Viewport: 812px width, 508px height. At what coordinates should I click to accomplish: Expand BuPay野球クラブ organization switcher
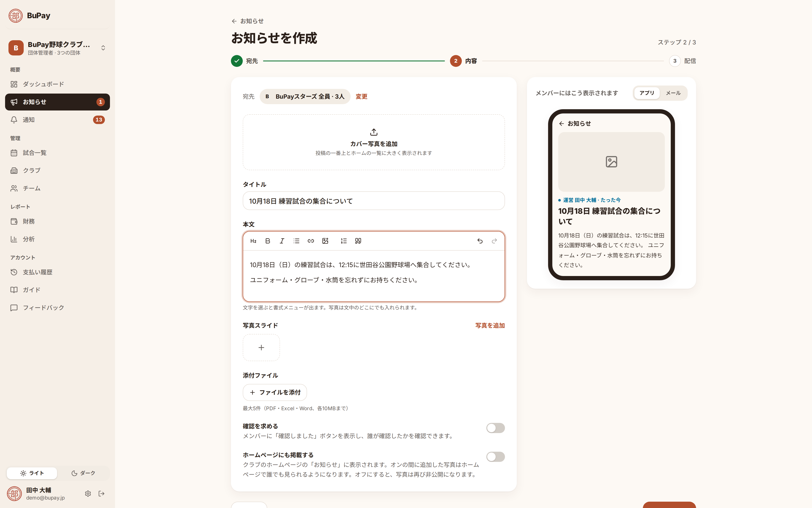57,48
